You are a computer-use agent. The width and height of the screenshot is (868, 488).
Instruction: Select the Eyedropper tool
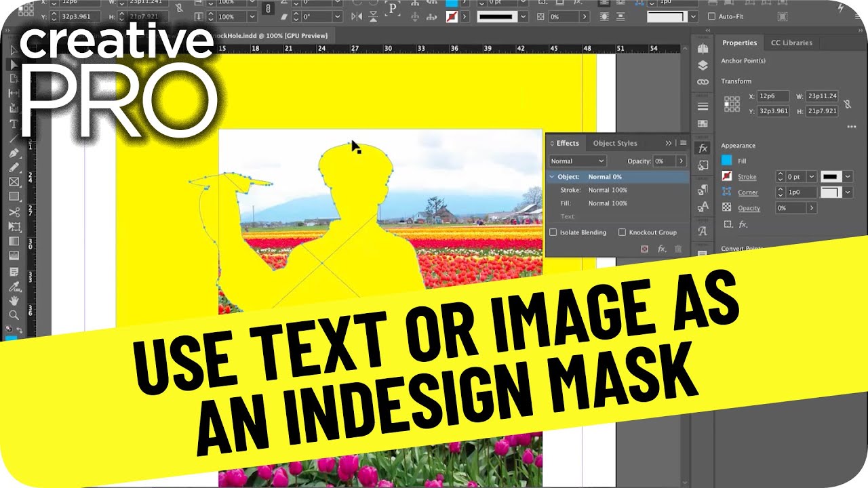tap(14, 285)
